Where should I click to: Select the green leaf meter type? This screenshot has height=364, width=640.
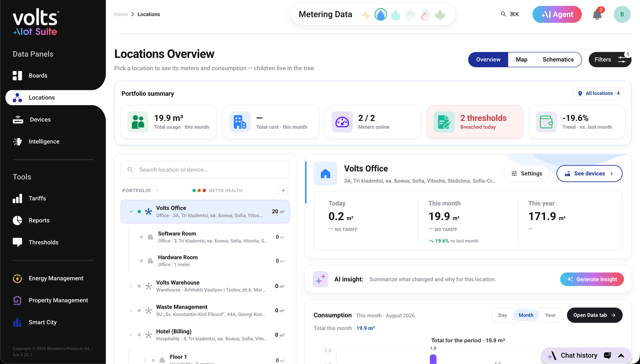point(440,15)
